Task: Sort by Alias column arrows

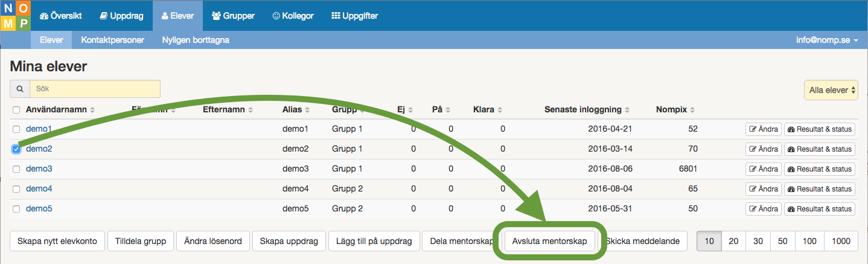Action: click(x=307, y=110)
